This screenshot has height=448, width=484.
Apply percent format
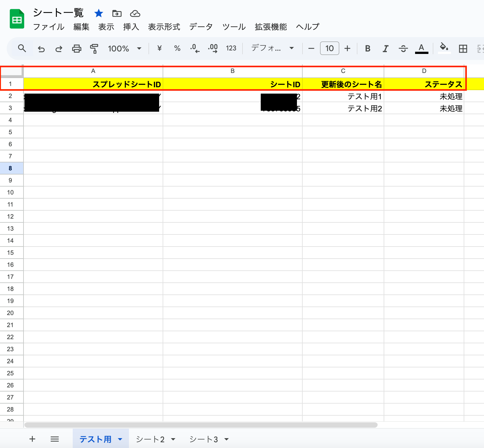(x=177, y=48)
